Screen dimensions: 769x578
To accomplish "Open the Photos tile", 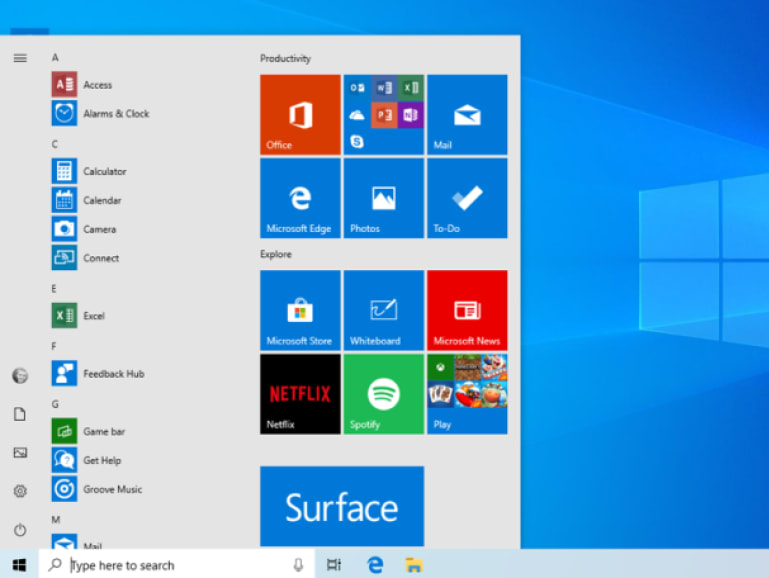I will click(x=384, y=198).
